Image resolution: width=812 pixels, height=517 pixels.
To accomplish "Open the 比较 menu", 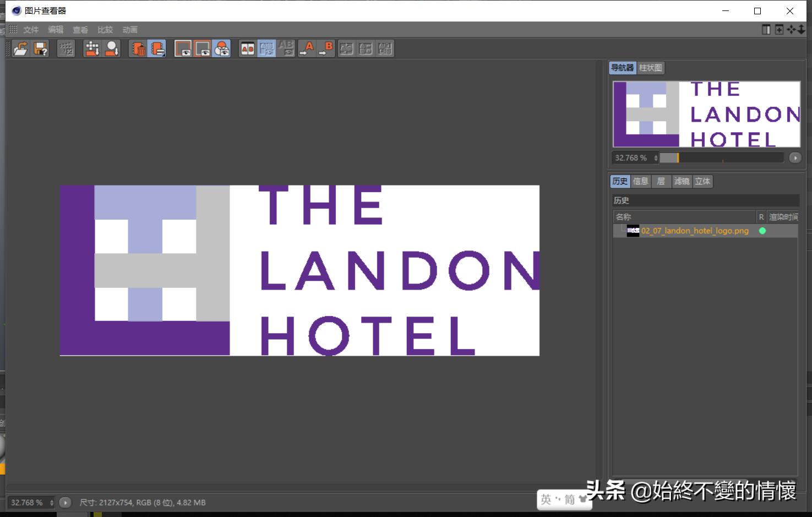I will [105, 30].
